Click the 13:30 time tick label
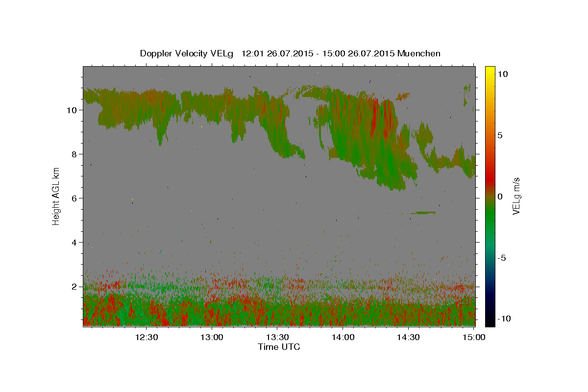588x392 pixels. [x=278, y=337]
